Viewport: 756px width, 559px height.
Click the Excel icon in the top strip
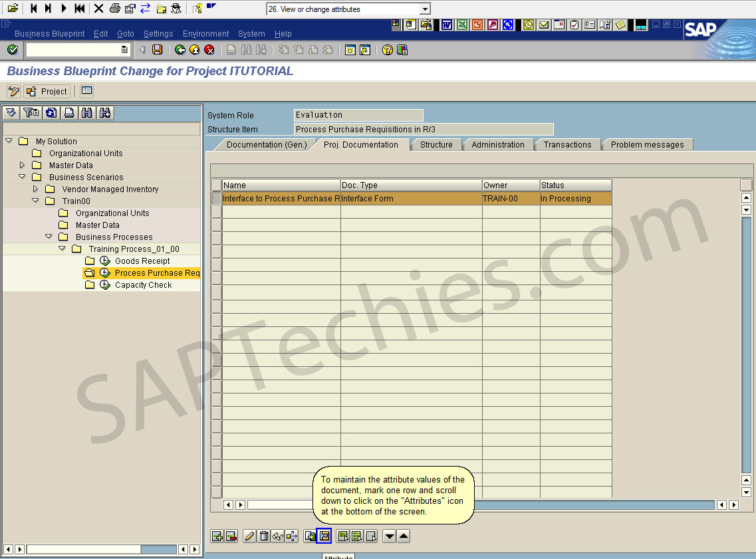pyautogui.click(x=462, y=25)
